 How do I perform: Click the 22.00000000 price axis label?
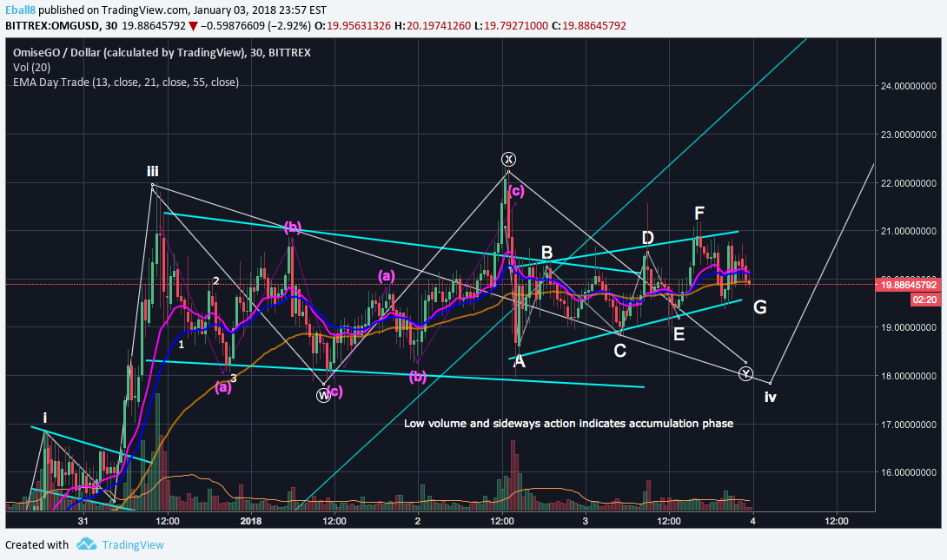coord(909,183)
